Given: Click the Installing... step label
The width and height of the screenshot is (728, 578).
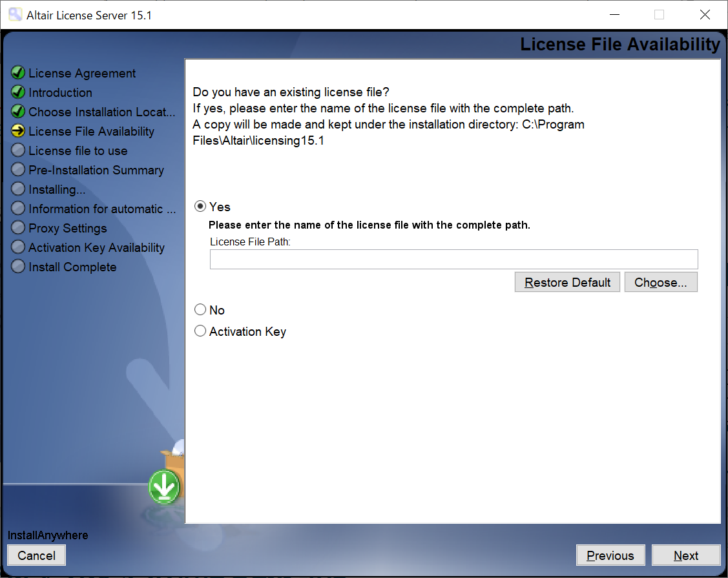Looking at the screenshot, I should pyautogui.click(x=57, y=190).
